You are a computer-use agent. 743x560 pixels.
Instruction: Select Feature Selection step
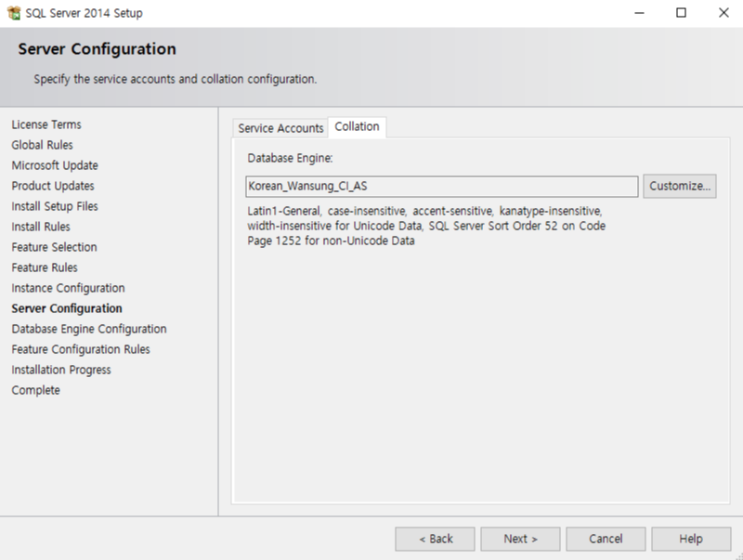54,247
